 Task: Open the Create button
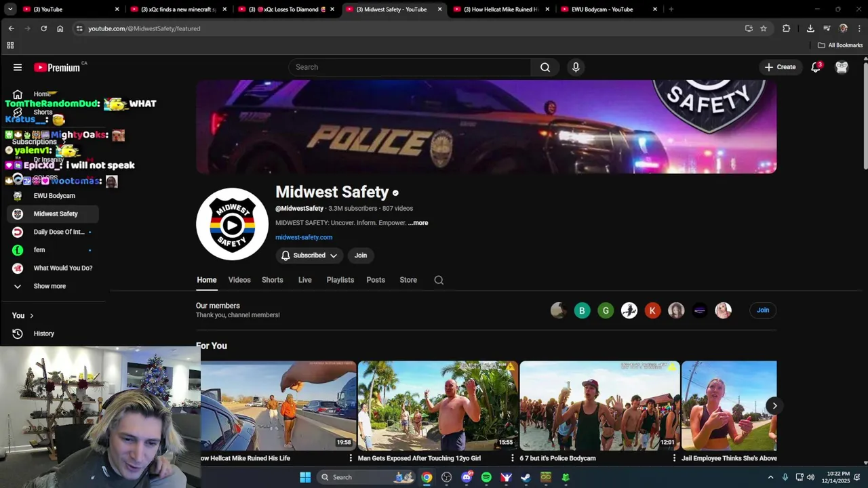(780, 67)
